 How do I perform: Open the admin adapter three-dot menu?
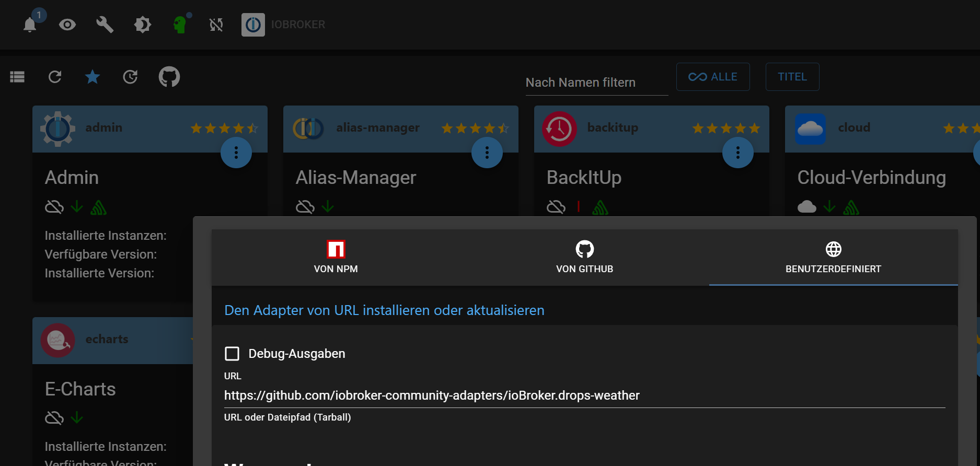pos(236,153)
